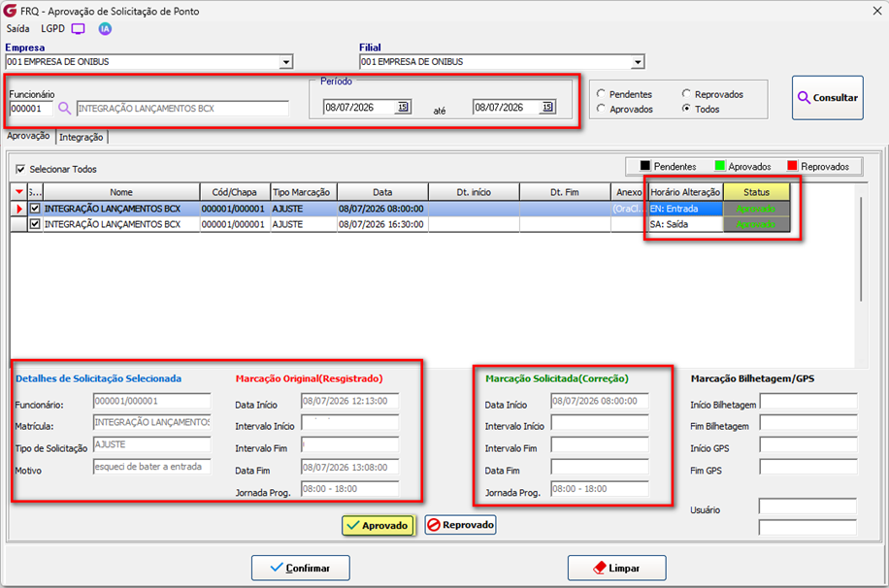Click the Status column header
Screen dimensions: 889x588
click(x=757, y=192)
